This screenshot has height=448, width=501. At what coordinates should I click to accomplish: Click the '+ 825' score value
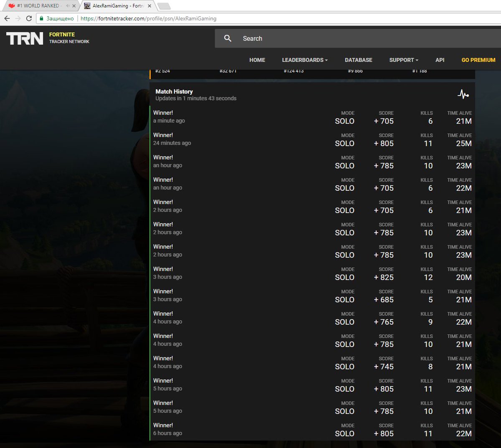(384, 277)
